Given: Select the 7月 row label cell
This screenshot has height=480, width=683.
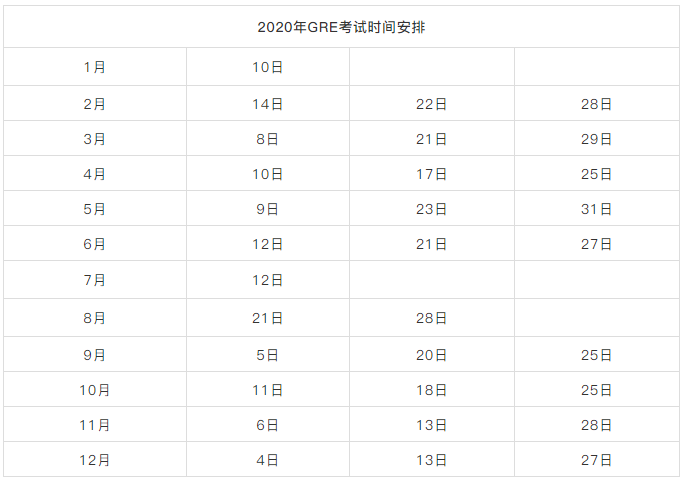Looking at the screenshot, I should (x=95, y=280).
